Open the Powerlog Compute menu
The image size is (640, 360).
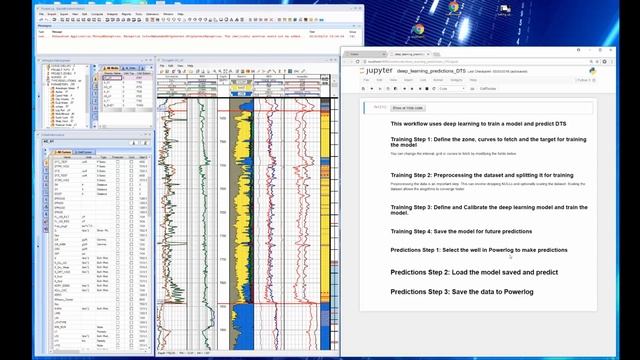click(97, 14)
